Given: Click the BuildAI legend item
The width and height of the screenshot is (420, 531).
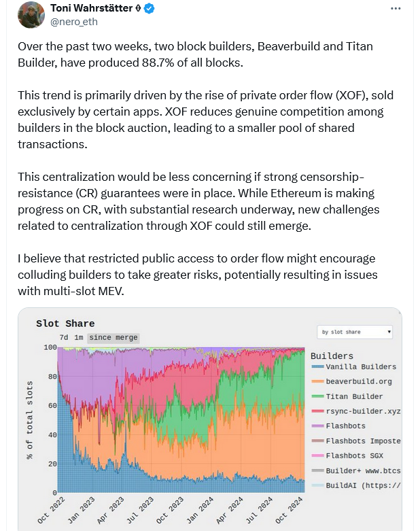Looking at the screenshot, I should pyautogui.click(x=356, y=485).
